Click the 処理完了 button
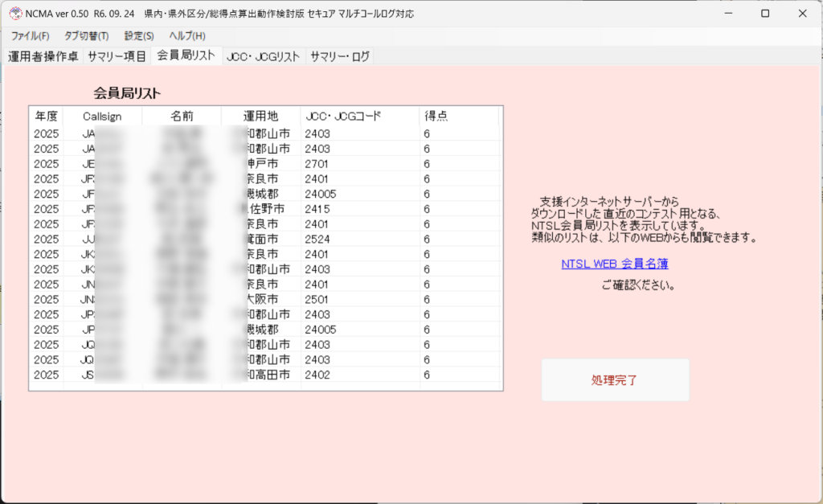Viewport: 823px width, 504px height. [615, 380]
